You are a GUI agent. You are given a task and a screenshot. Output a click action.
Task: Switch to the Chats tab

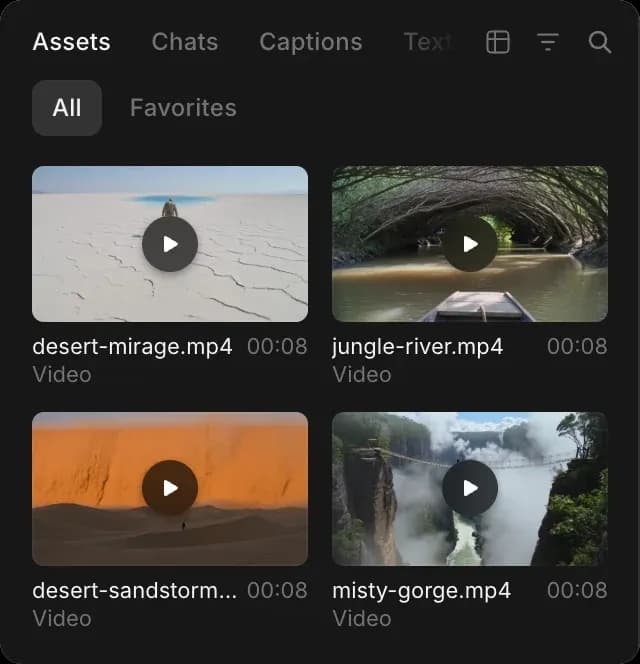click(x=185, y=42)
